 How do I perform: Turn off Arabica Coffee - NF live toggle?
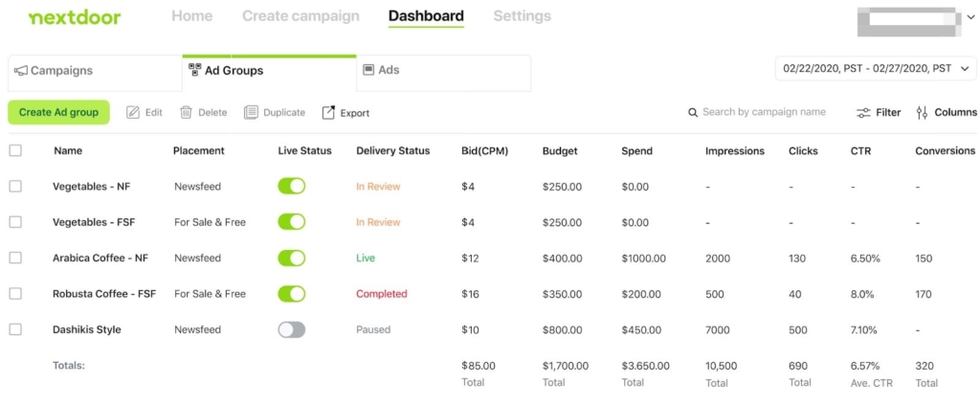[x=292, y=258]
